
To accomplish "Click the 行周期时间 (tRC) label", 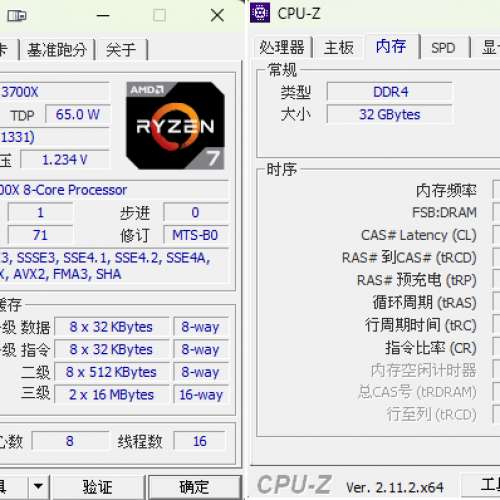I will pyautogui.click(x=421, y=325).
